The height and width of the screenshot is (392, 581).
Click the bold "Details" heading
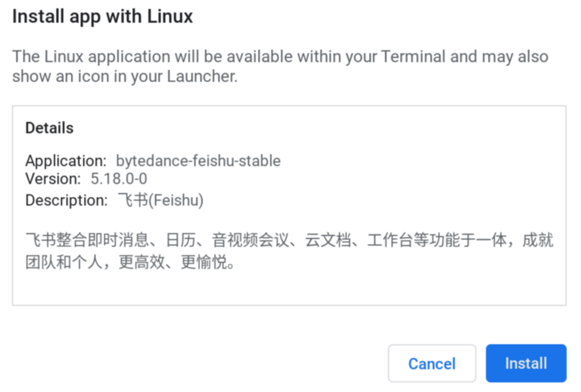[x=49, y=128]
